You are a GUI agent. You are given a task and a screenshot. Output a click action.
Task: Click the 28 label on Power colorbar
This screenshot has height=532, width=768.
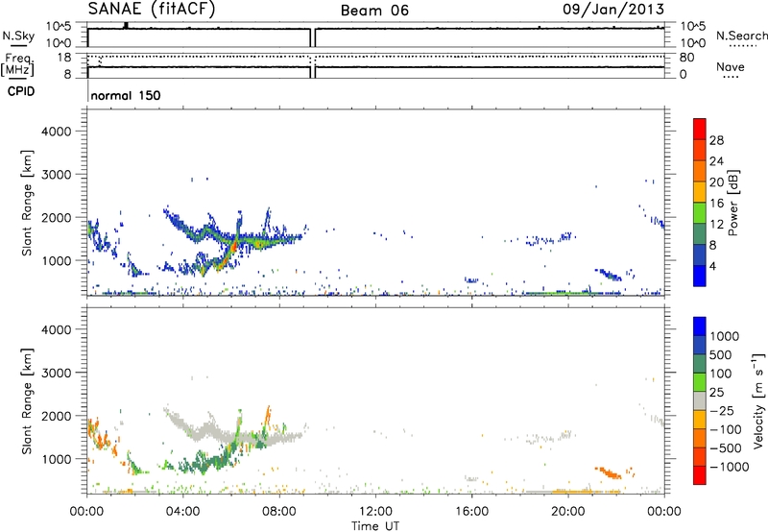(x=716, y=140)
